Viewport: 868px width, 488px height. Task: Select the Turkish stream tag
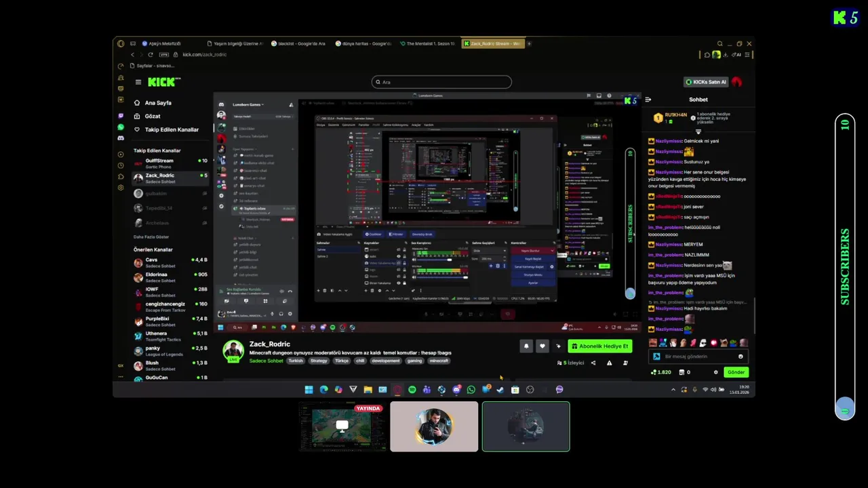(x=296, y=361)
